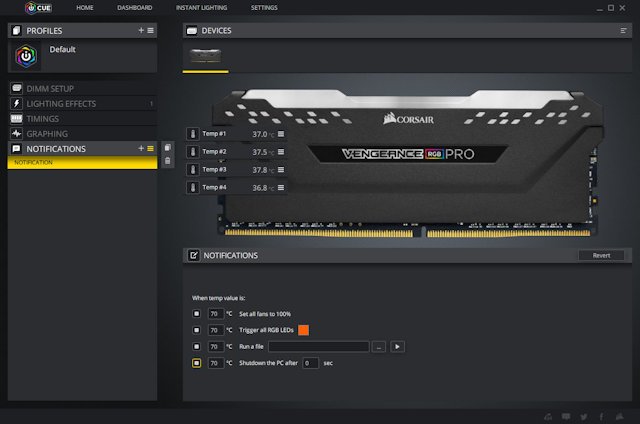
Task: Add a notification with plus icon
Action: (141, 149)
